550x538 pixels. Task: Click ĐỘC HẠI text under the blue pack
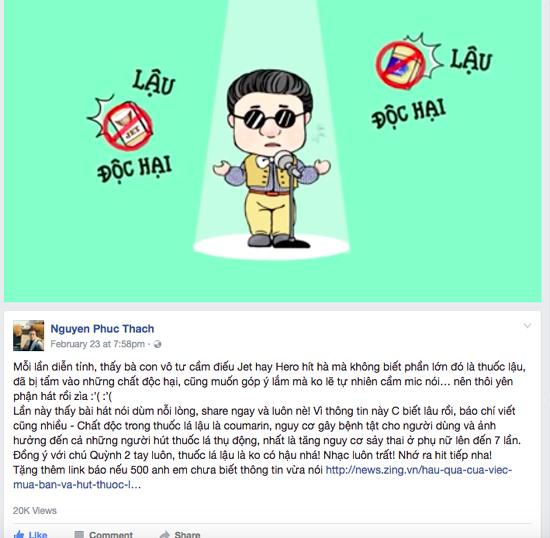(x=409, y=113)
